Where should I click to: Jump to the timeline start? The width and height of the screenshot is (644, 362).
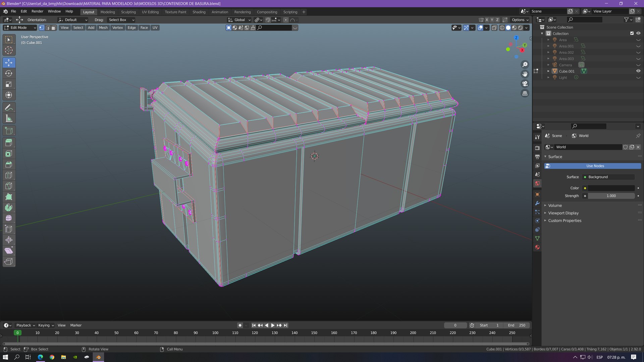254,325
